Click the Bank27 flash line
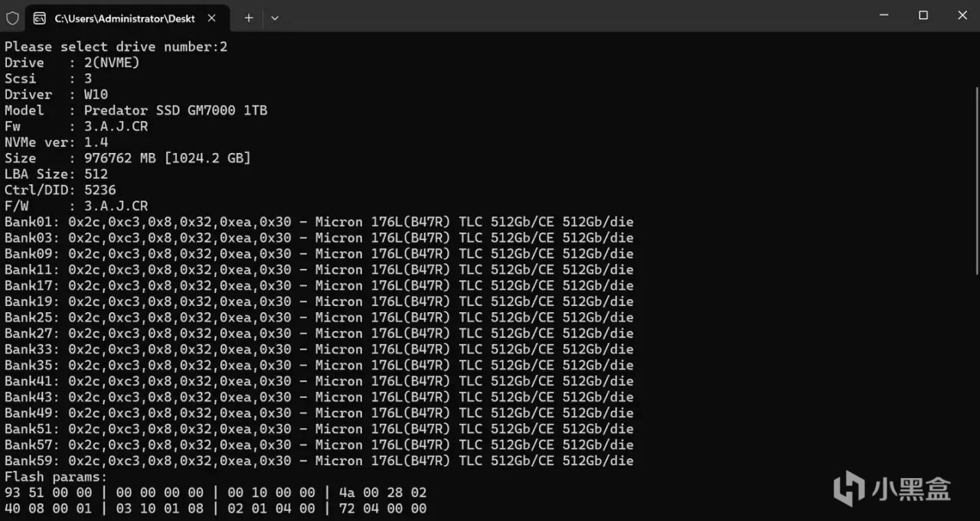Image resolution: width=980 pixels, height=521 pixels. (318, 334)
